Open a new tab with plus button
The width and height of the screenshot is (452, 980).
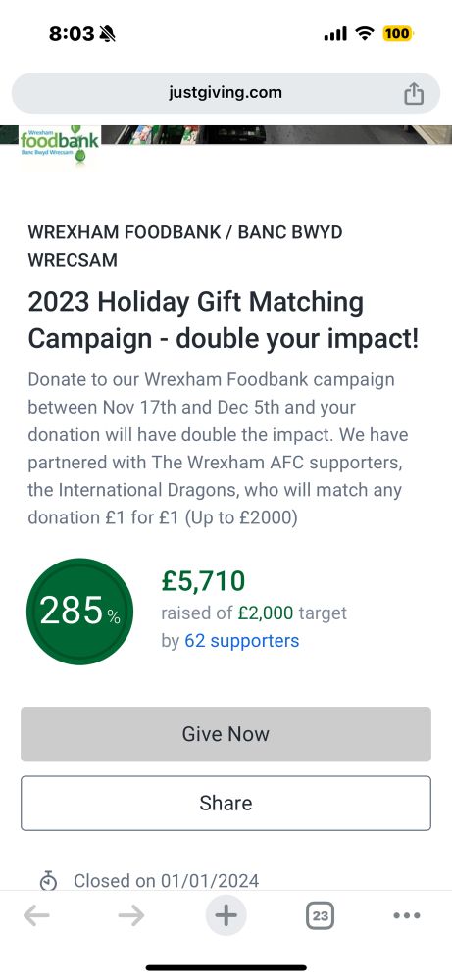point(226,915)
